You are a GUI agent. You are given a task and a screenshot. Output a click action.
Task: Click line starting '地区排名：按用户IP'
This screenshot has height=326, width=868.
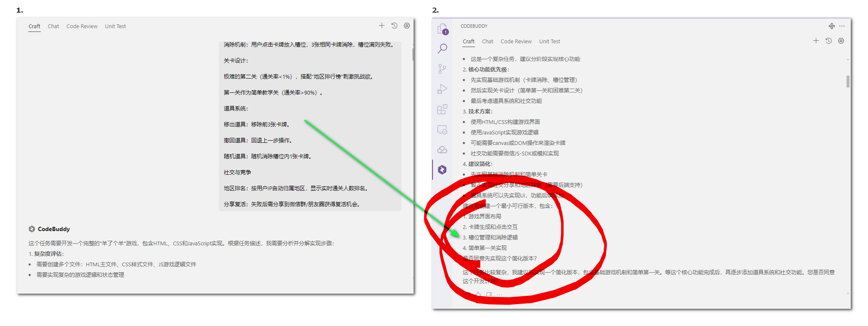click(x=297, y=188)
